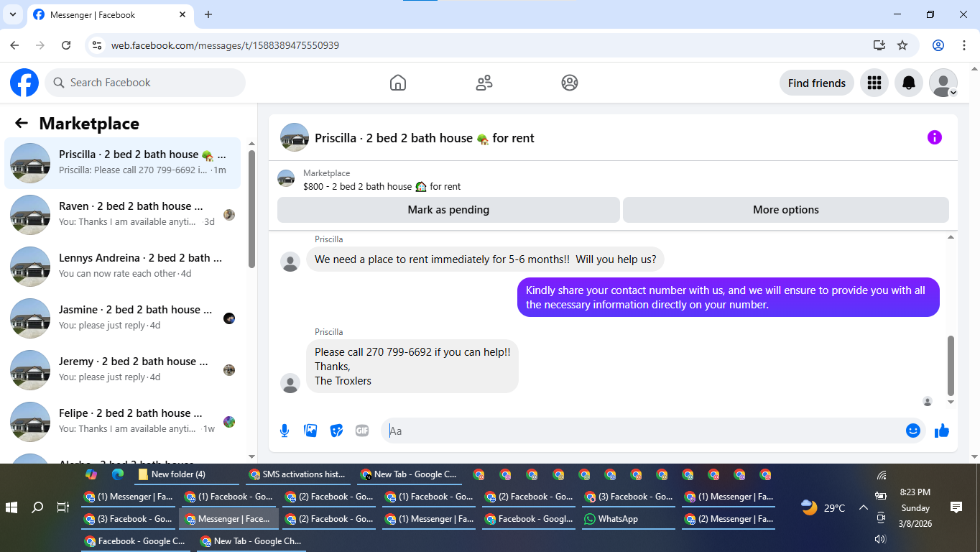This screenshot has width=980, height=552.
Task: Open New folder (4) on the taskbar
Action: coord(187,474)
